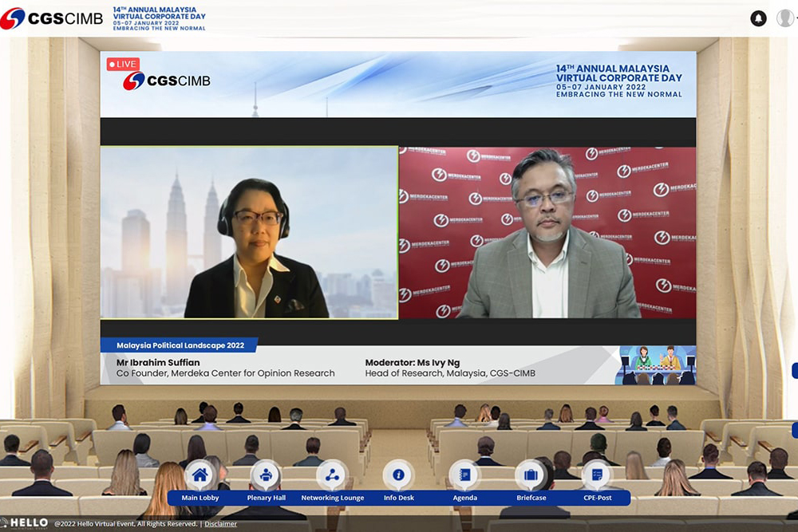
Task: Open the user profile avatar
Action: tap(784, 18)
